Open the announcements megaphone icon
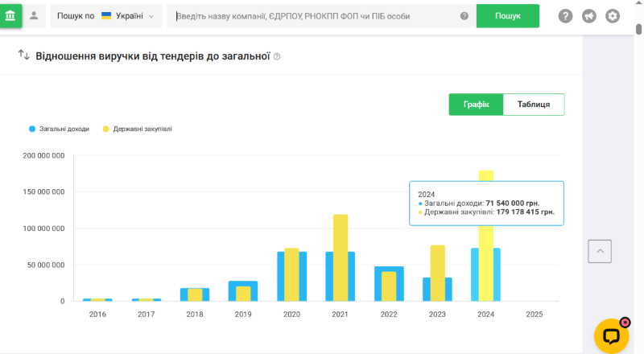This screenshot has width=644, height=354. 589,16
